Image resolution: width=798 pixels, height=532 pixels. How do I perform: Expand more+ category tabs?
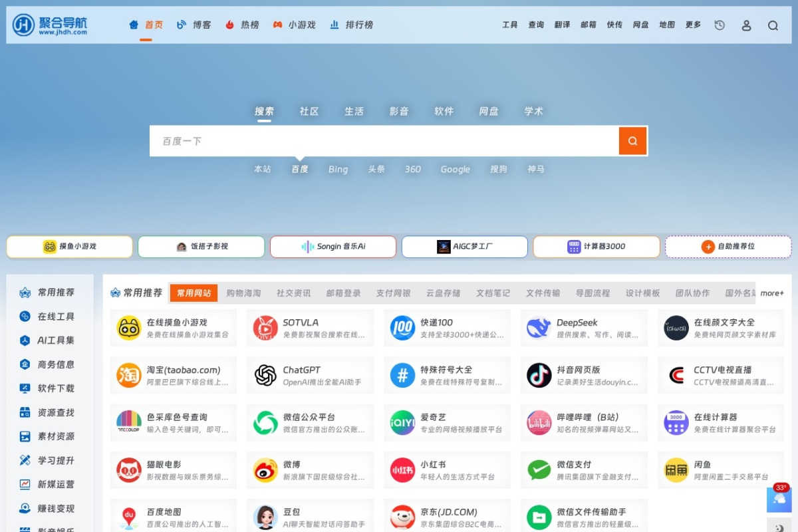[x=772, y=293]
